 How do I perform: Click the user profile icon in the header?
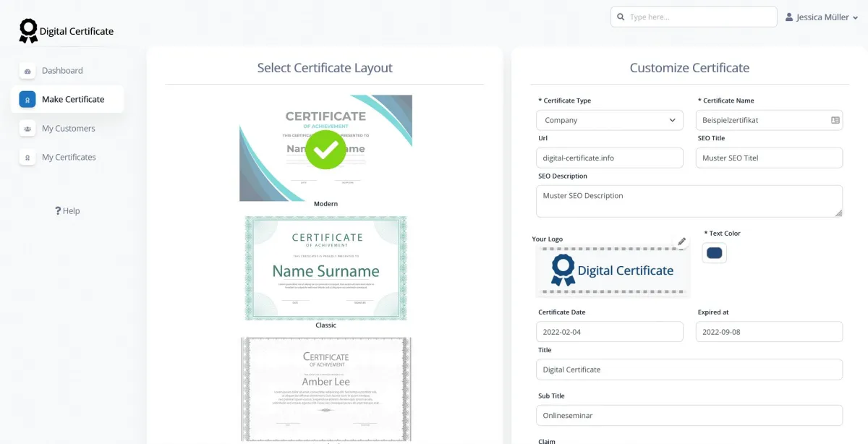(x=788, y=17)
